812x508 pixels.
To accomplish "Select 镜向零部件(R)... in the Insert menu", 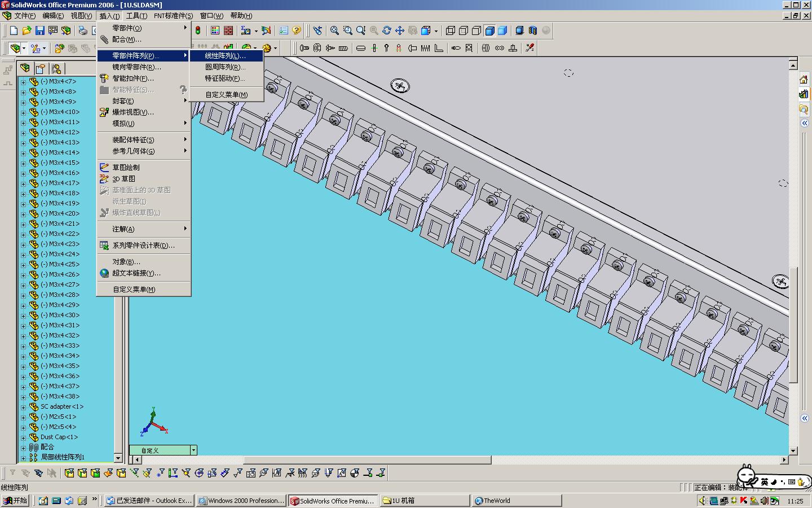I will coord(144,67).
